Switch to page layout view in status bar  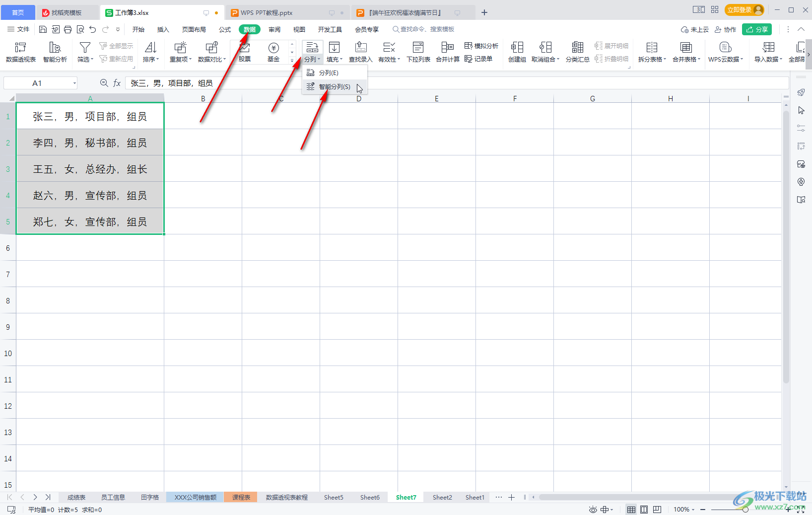click(644, 510)
